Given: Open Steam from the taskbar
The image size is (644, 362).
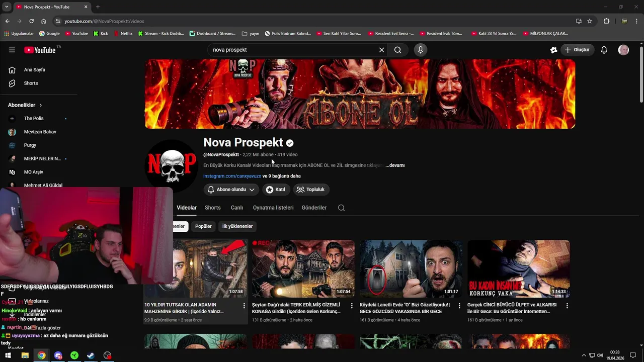Looking at the screenshot, I should point(91,355).
